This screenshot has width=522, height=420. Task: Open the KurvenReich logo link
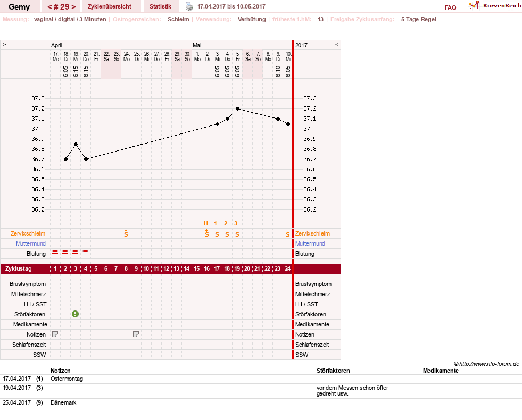tap(494, 6)
